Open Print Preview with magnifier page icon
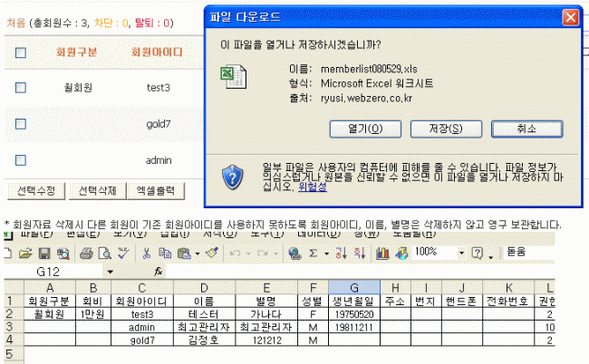The height and width of the screenshot is (364, 589). 105,254
